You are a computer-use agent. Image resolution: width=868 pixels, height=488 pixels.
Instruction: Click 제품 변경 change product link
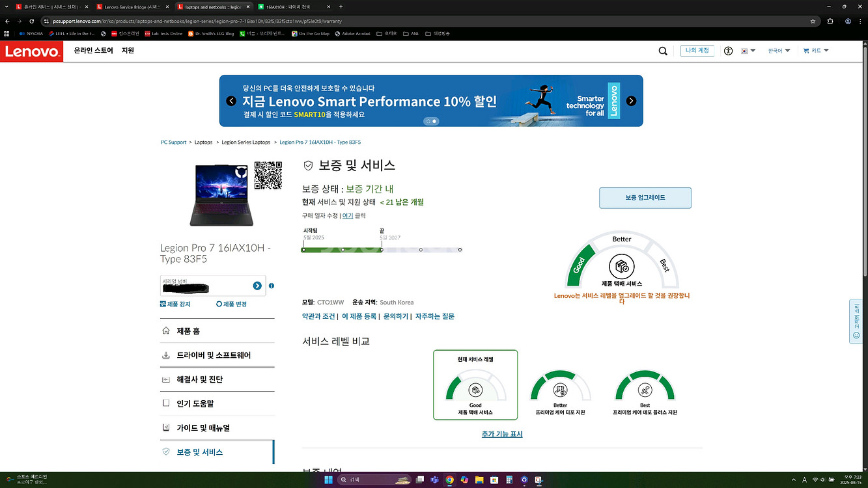tap(231, 304)
